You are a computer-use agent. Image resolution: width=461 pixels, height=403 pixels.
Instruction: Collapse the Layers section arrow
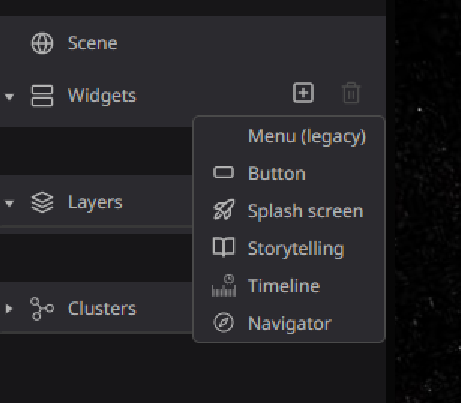pyautogui.click(x=9, y=203)
